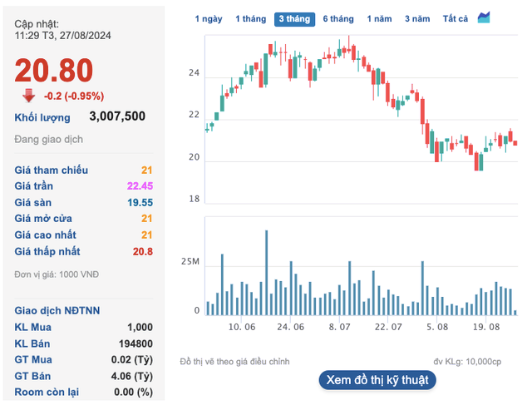Show the 1 năm chart range

pyautogui.click(x=379, y=18)
